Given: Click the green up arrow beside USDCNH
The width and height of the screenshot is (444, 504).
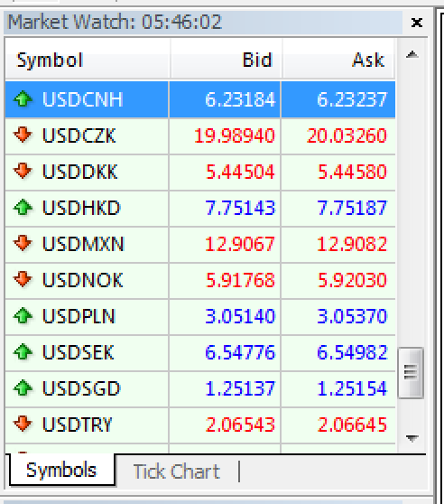Looking at the screenshot, I should (23, 98).
